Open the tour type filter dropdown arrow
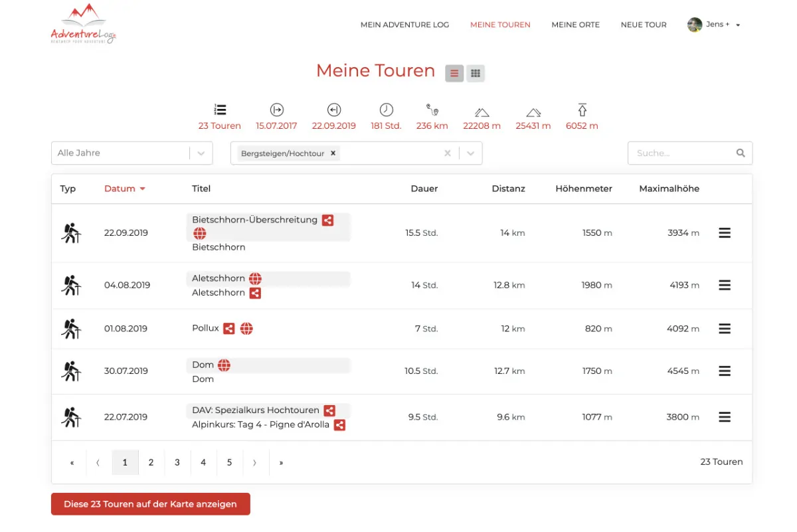 click(x=470, y=153)
